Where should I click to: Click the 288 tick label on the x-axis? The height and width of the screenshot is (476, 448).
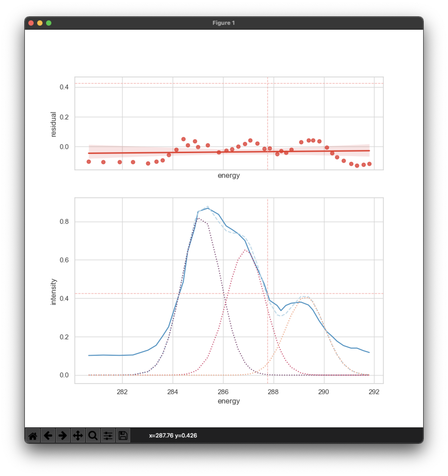[x=273, y=392]
